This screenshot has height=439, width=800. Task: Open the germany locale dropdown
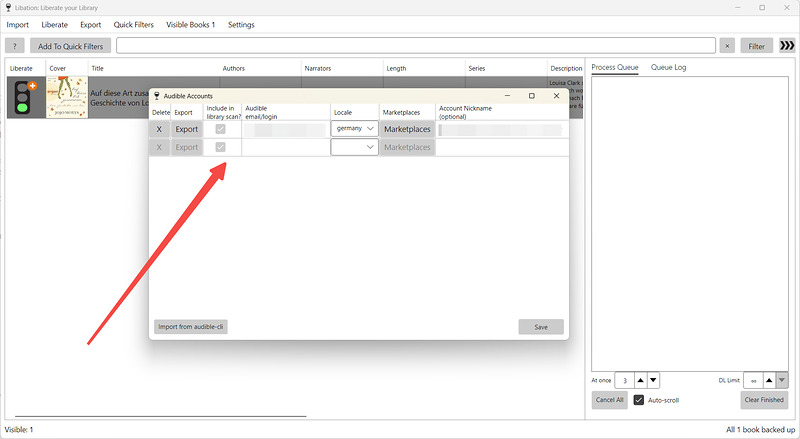tap(355, 129)
